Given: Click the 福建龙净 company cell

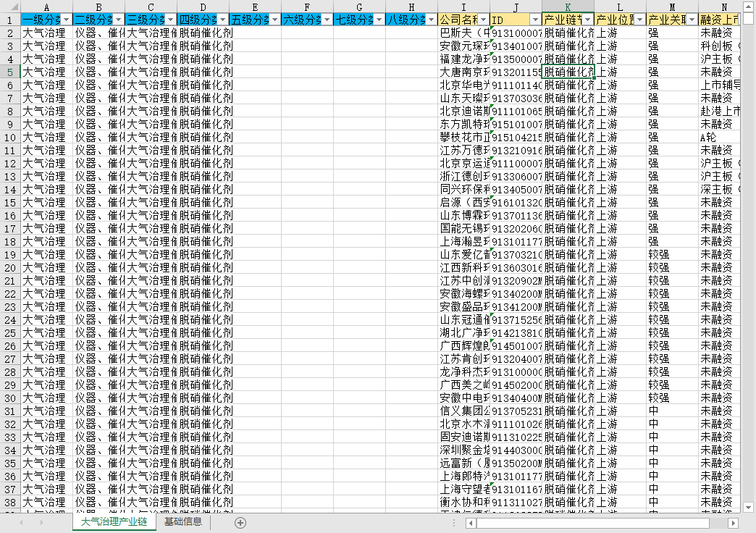Looking at the screenshot, I should tap(464, 59).
